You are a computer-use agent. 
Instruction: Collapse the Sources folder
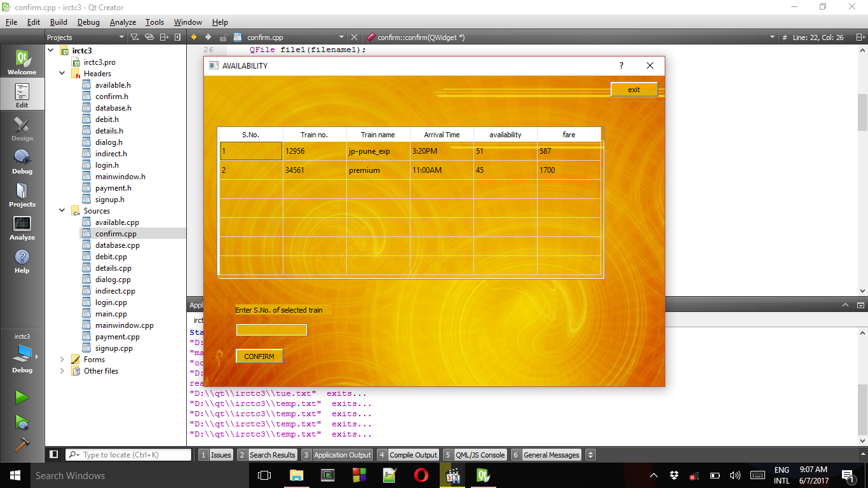pyautogui.click(x=62, y=211)
